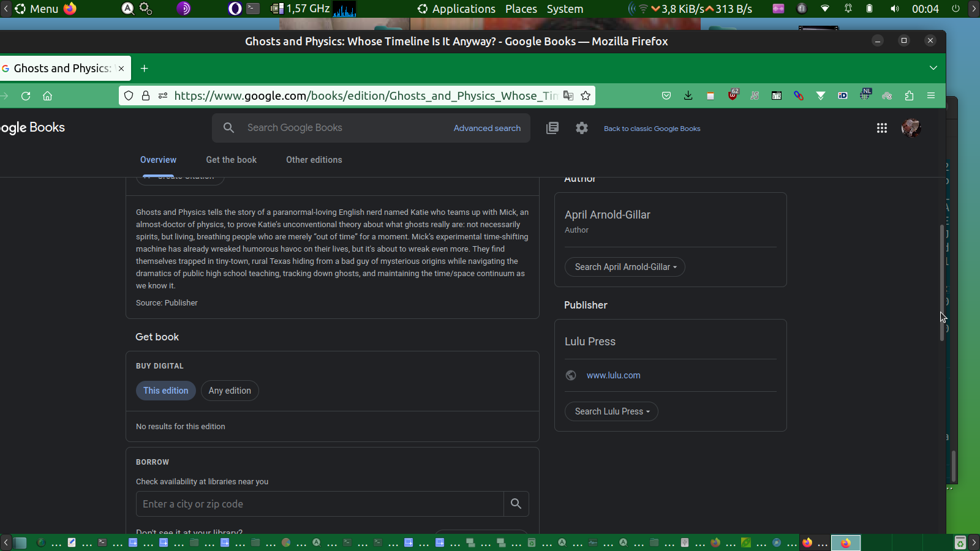980x551 pixels.
Task: Open April Arnold-Gillar author entry
Action: pyautogui.click(x=608, y=215)
